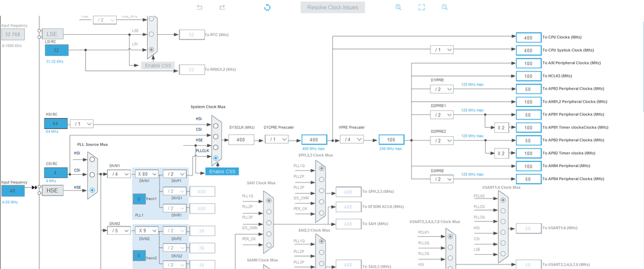Viewport: 644px width, 269px height.
Task: Select PLL2Q in USART1,6 Clock Mux
Action: [503, 210]
